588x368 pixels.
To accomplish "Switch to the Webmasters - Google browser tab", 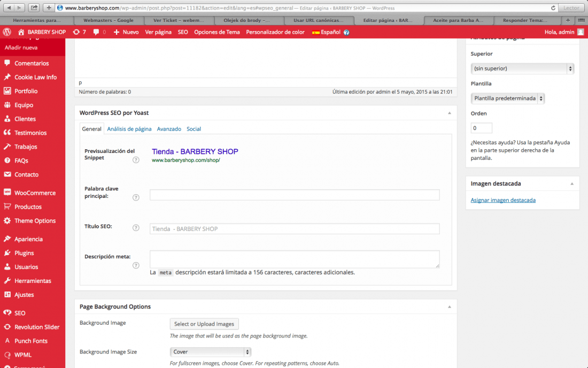I will click(x=109, y=20).
